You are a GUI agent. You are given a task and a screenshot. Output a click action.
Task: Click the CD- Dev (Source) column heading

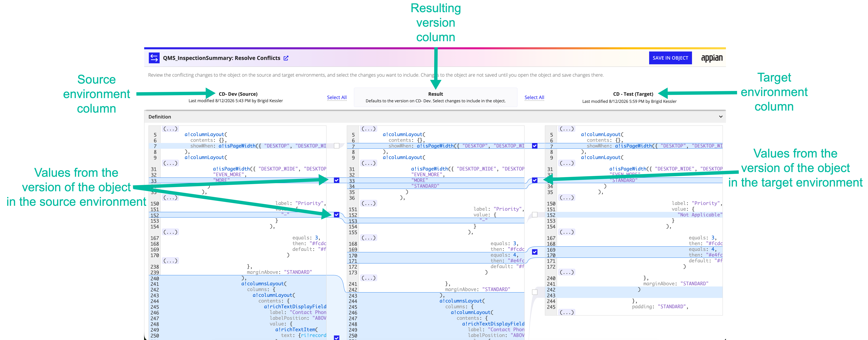pyautogui.click(x=238, y=94)
